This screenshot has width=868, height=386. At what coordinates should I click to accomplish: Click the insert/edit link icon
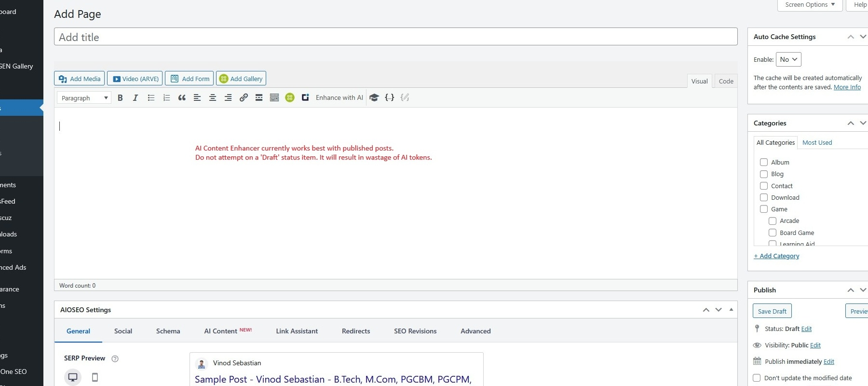(244, 98)
